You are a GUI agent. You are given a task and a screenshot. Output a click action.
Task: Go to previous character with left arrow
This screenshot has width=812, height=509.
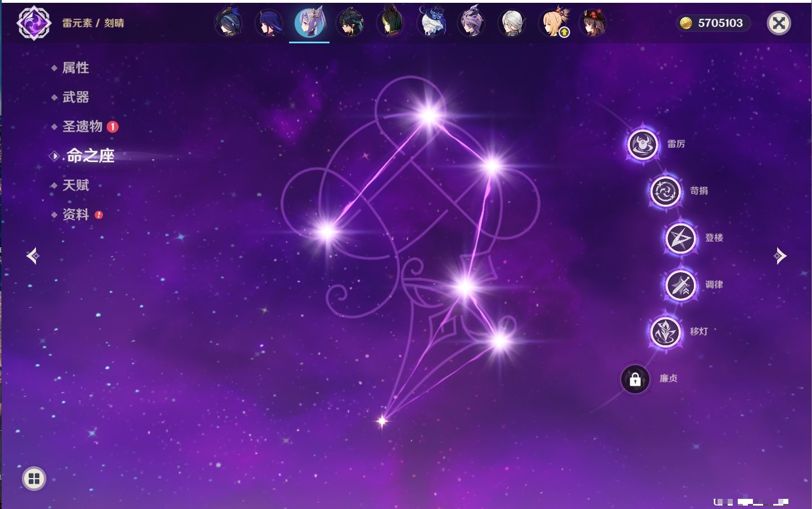(33, 256)
